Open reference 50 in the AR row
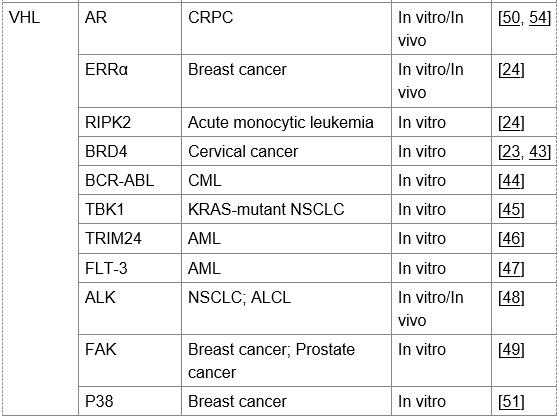Viewport: 557px width, 417px height. click(x=511, y=18)
